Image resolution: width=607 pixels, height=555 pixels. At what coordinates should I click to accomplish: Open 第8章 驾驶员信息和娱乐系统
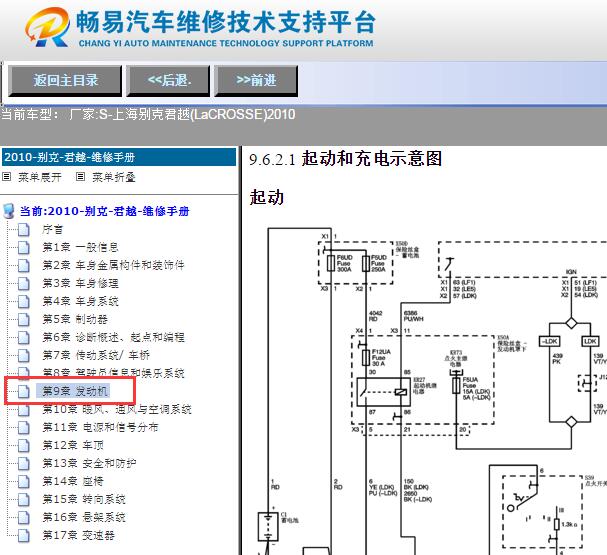(x=113, y=373)
